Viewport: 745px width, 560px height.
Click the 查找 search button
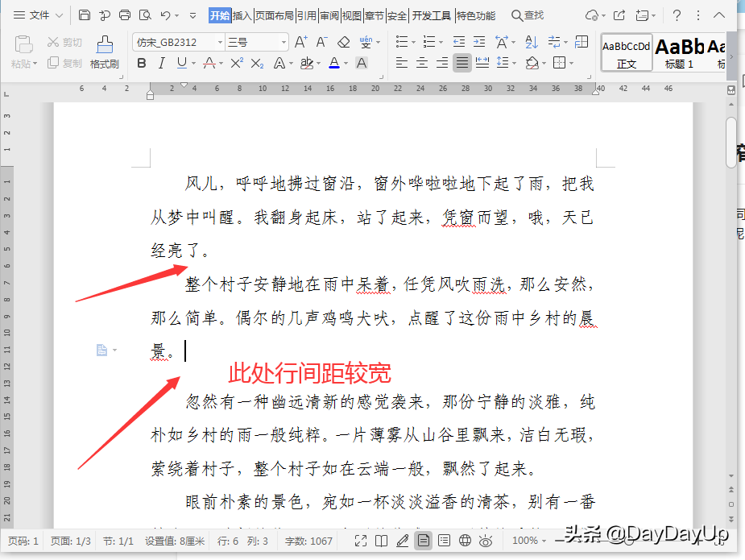click(x=528, y=15)
